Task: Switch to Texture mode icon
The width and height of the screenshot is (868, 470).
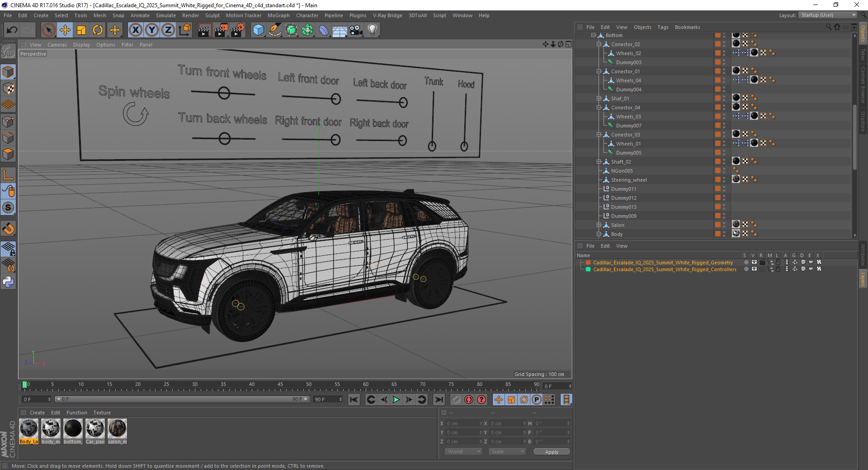Action: pos(8,88)
